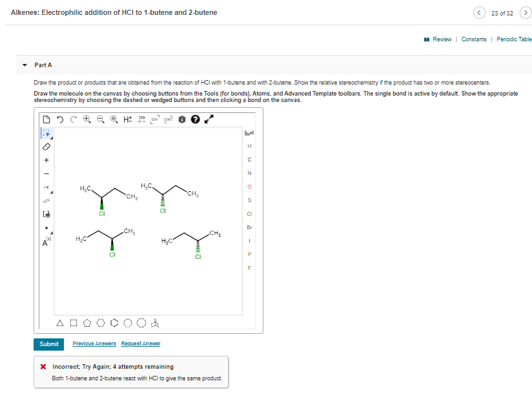Zoom out on the molecule canvas
This screenshot has width=532, height=401.
coord(101,119)
